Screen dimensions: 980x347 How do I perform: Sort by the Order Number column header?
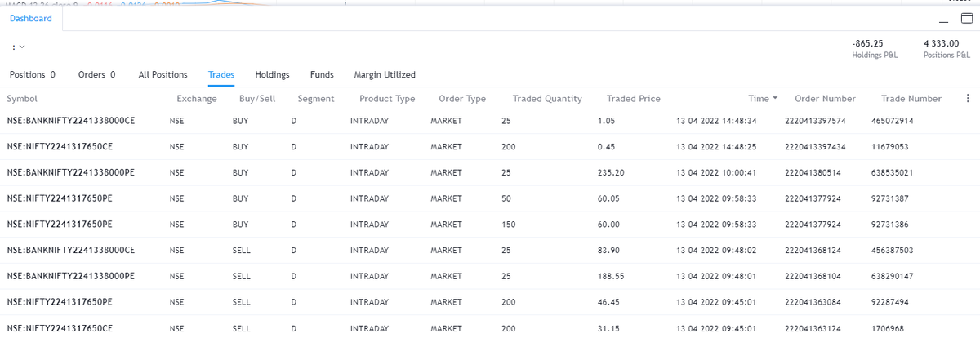click(825, 99)
